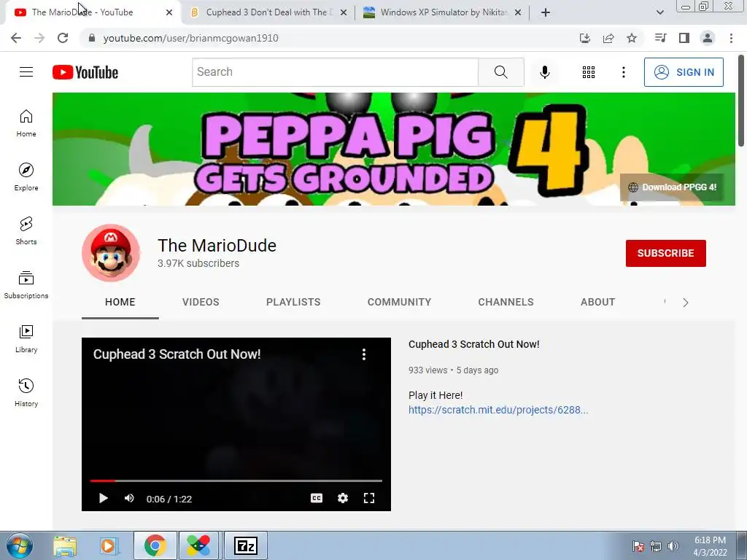This screenshot has height=560, width=747.
Task: Open the Chrome three-dot menu
Action: pos(731,38)
